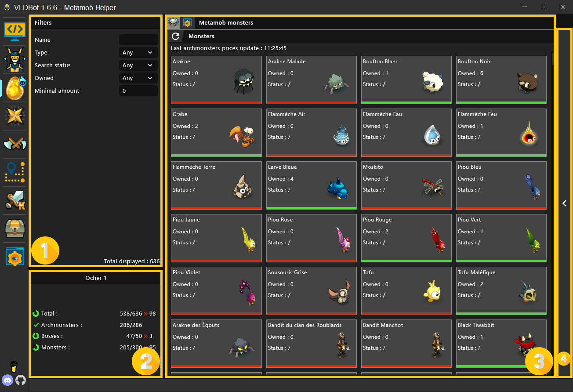Open the crossed axes sidebar icon
573x392 pixels.
coord(15,144)
